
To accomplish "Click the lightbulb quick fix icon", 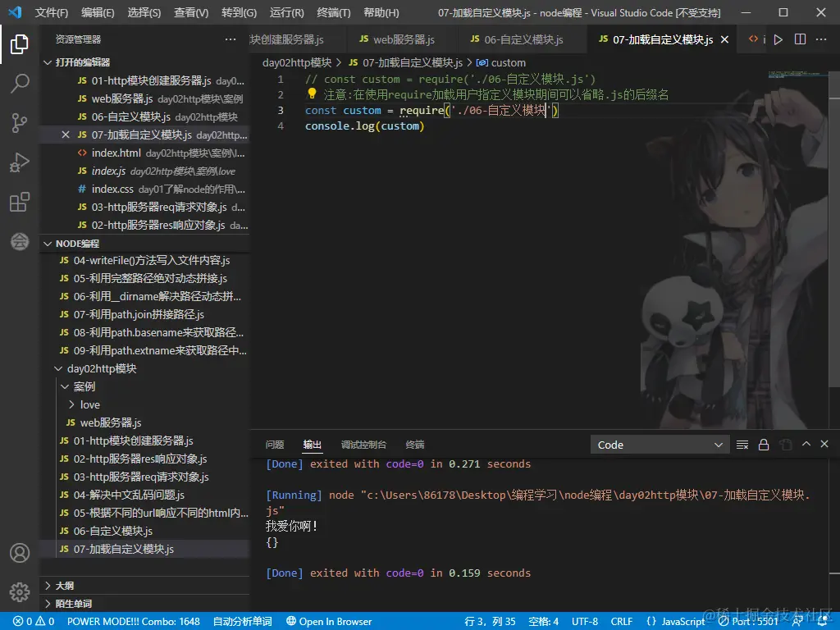I will (x=312, y=94).
